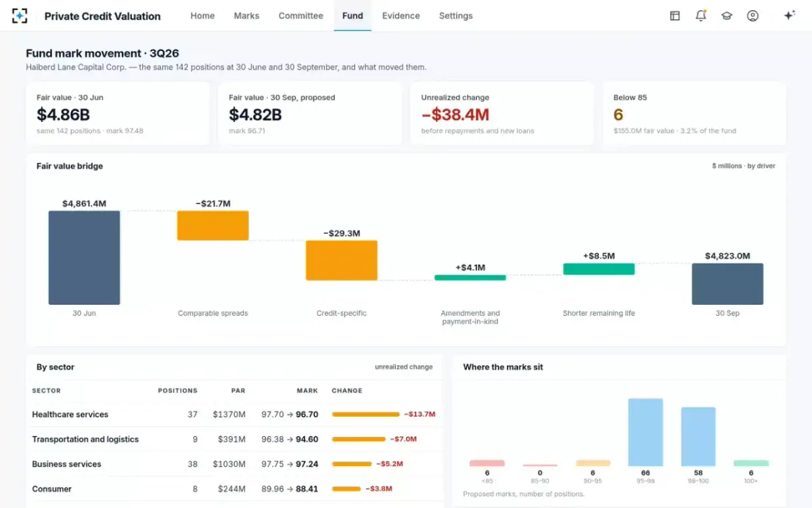Click the <85 histogram bar
Image resolution: width=812 pixels, height=508 pixels.
[x=487, y=463]
